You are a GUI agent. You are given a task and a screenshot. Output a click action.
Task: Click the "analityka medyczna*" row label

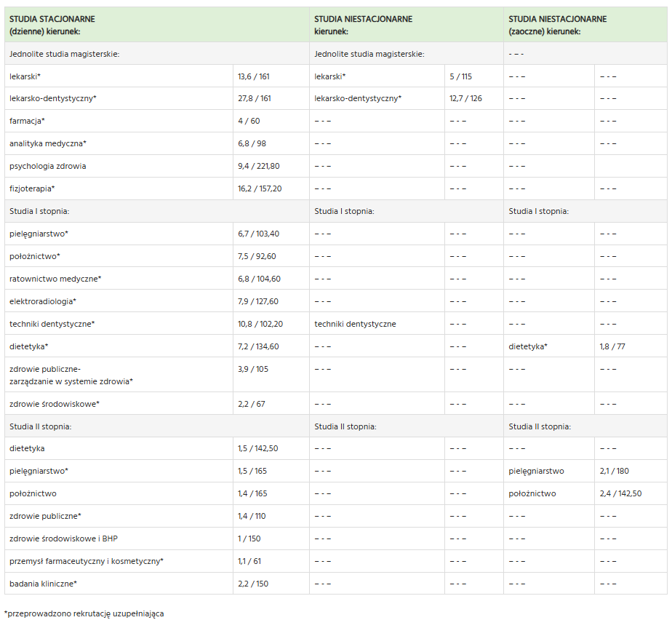tap(48, 143)
